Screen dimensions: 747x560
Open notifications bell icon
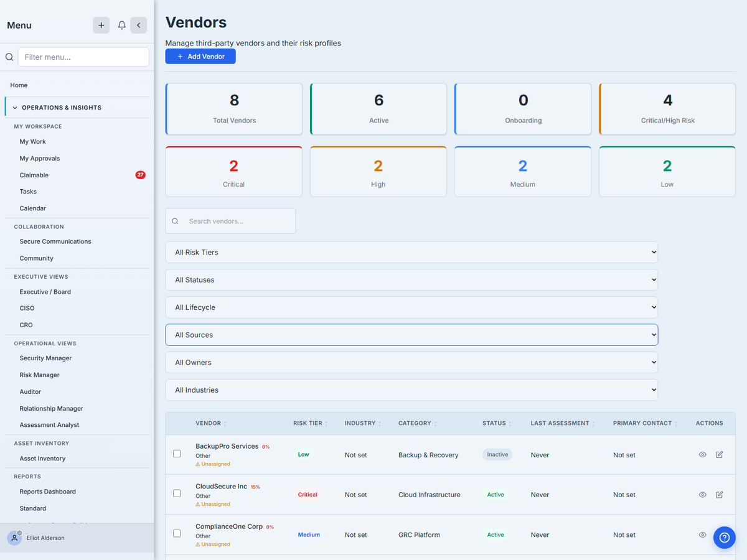tap(122, 25)
